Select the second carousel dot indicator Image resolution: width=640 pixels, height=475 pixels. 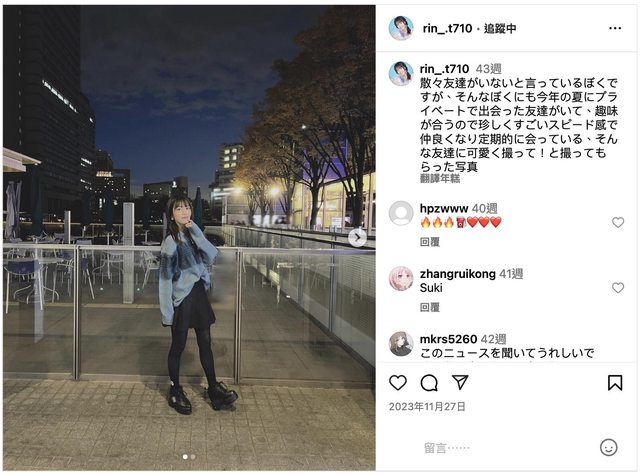tap(193, 457)
